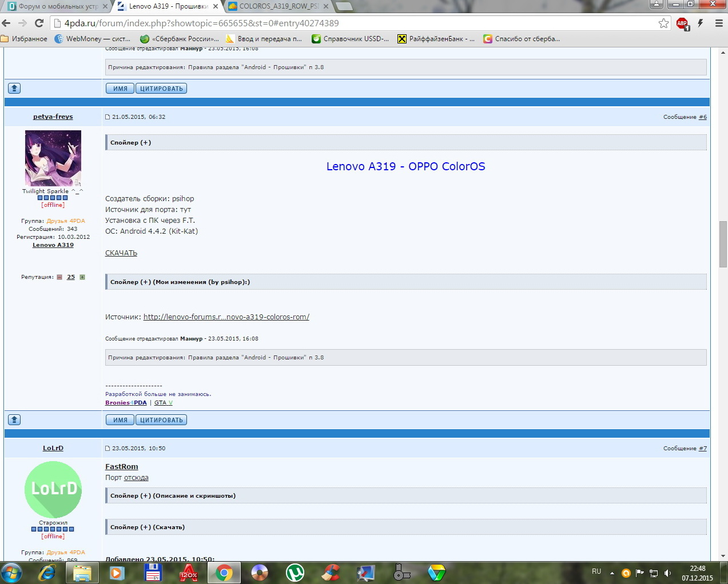The width and height of the screenshot is (728, 584).
Task: Open Internet Explorer from the taskbar
Action: [x=46, y=573]
